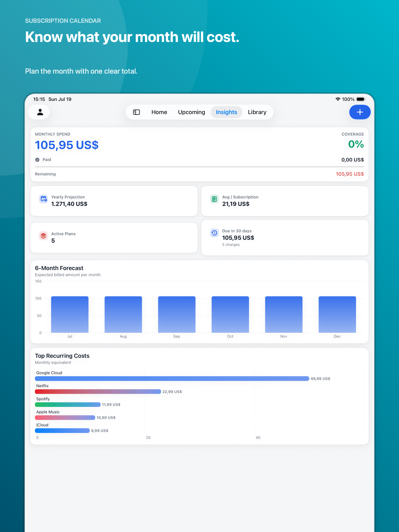Select the Oct forecast bar
Screen dimensions: 399x532
(230, 315)
